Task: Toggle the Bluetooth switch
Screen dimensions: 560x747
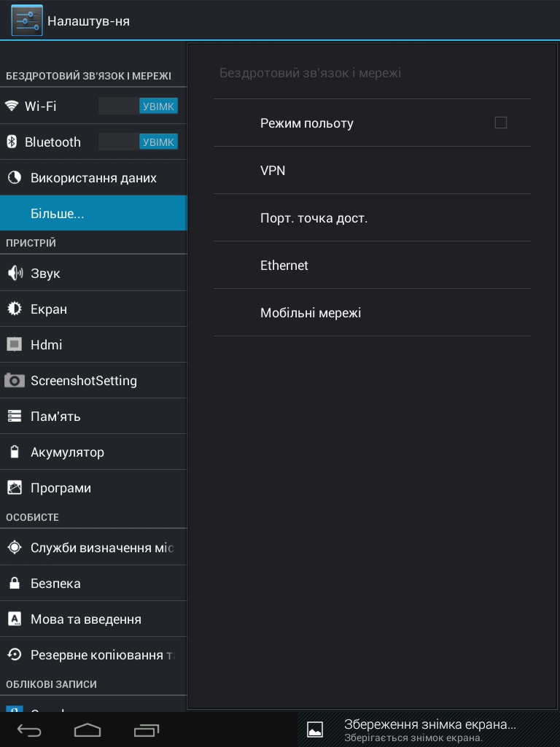Action: [139, 142]
